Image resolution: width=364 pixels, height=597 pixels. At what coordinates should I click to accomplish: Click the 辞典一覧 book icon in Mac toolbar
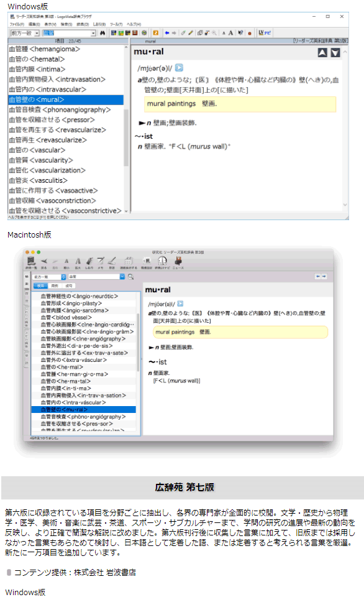tap(31, 261)
